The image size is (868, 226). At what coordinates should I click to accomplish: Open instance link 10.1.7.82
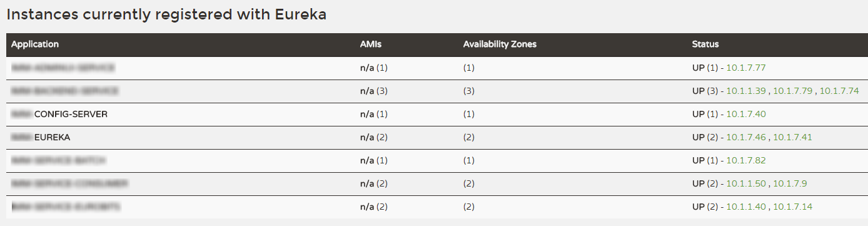[746, 160]
